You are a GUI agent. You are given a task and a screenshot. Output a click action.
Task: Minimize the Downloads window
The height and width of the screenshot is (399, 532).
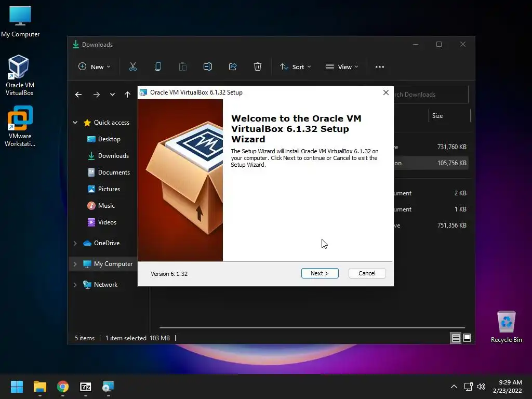coord(416,45)
